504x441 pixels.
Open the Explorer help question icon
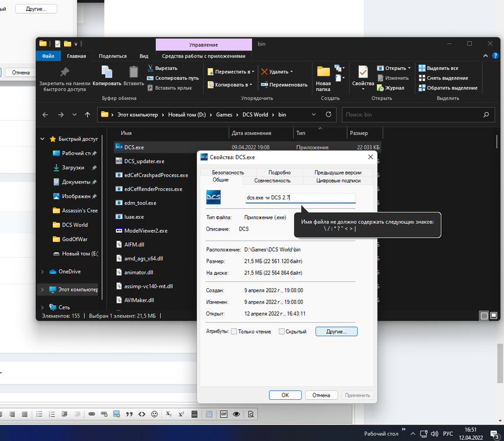(x=495, y=56)
